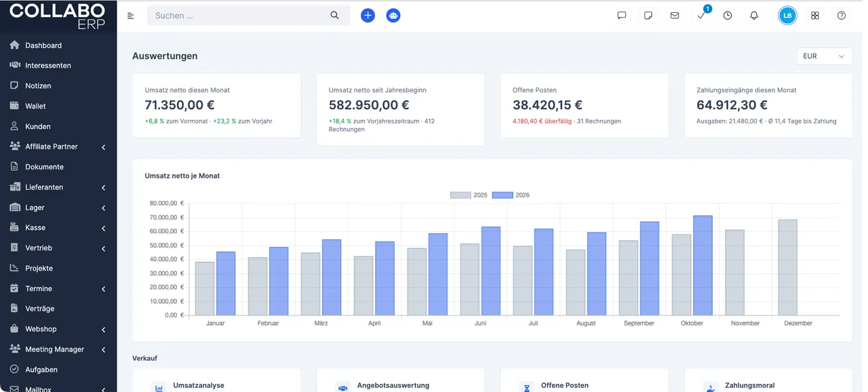
Task: Open the EUR currency dropdown
Action: (825, 56)
